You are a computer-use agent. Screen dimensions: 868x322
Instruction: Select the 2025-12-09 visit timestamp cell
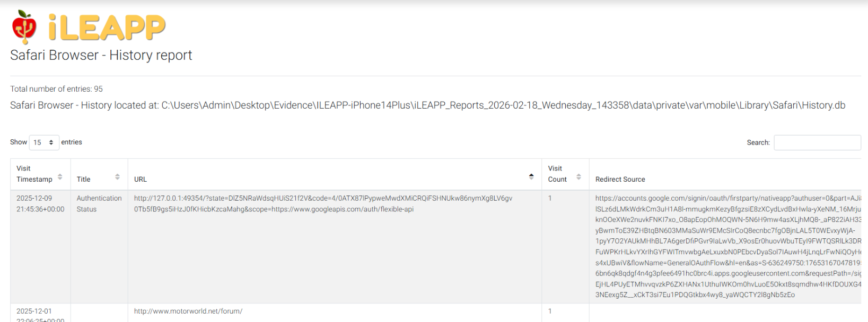coord(40,204)
